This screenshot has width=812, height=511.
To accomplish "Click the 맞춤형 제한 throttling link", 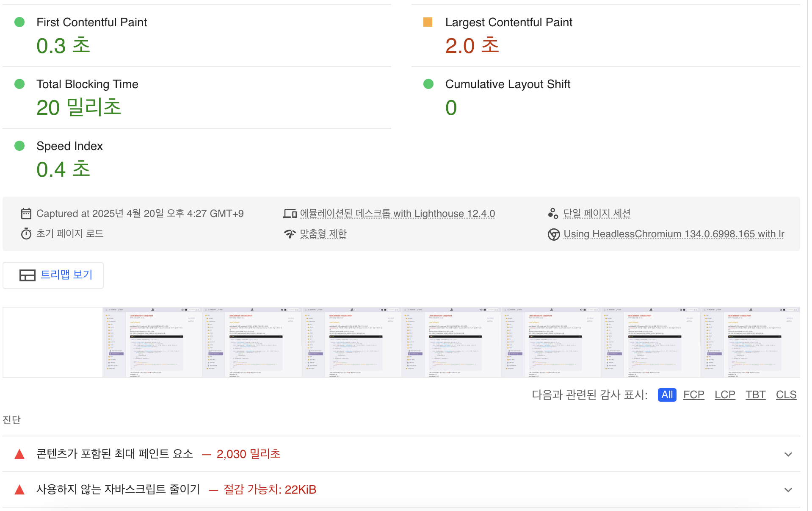I will point(323,234).
